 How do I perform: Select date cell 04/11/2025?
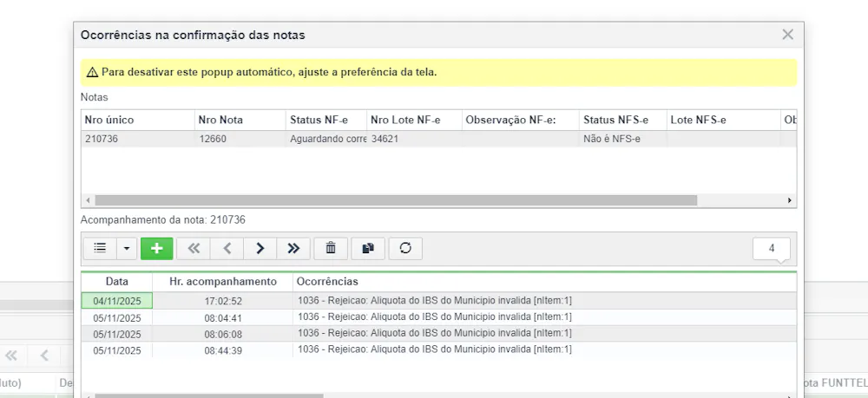[117, 301]
